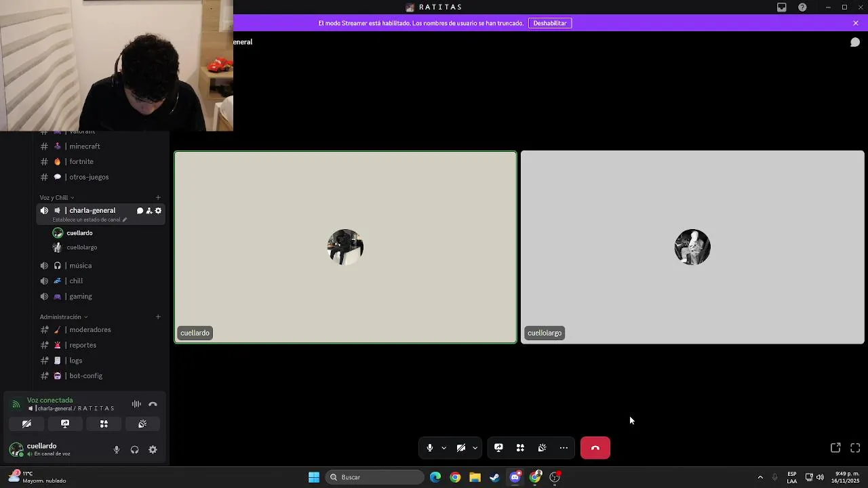Toggle noise suppression waveform icon
Viewport: 868px width, 488px height.
pyautogui.click(x=136, y=404)
